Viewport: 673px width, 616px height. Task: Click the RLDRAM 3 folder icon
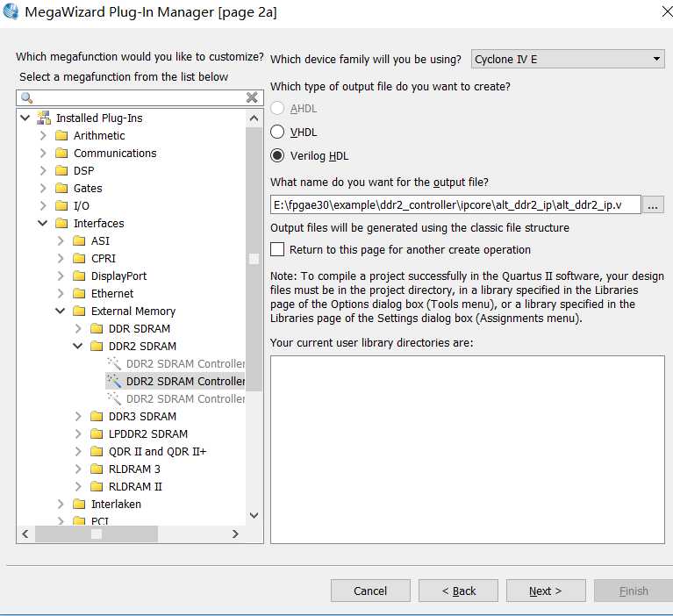point(97,469)
